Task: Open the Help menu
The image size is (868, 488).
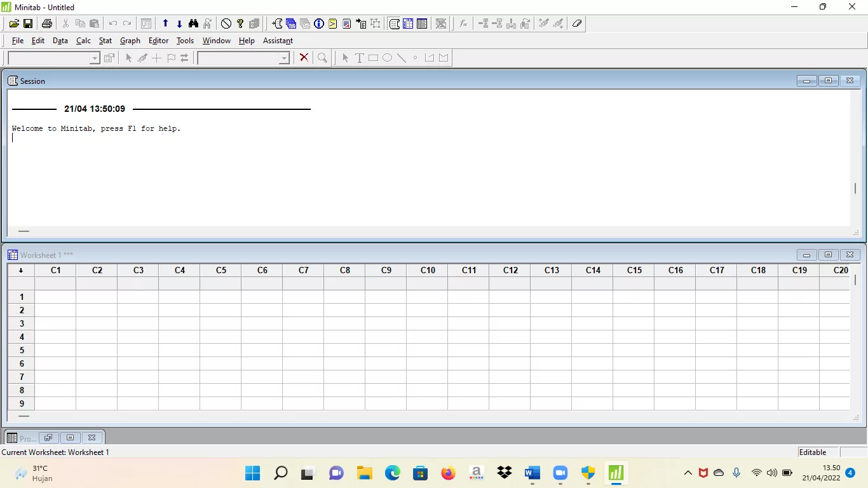Action: coord(247,41)
